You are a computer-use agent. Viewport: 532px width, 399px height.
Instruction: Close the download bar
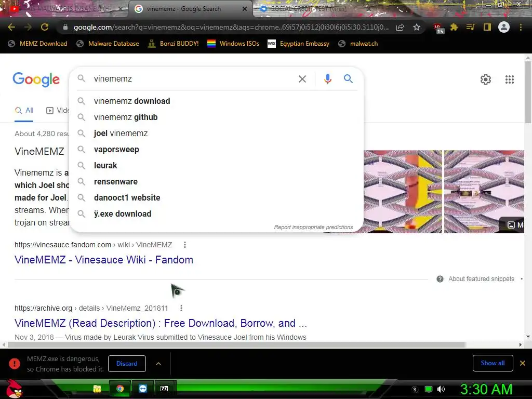[x=523, y=363]
